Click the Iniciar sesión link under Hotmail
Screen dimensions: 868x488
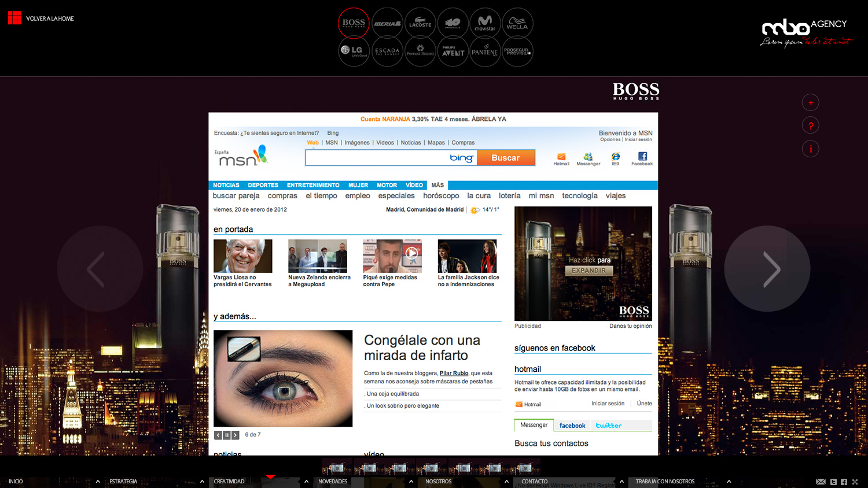point(608,404)
